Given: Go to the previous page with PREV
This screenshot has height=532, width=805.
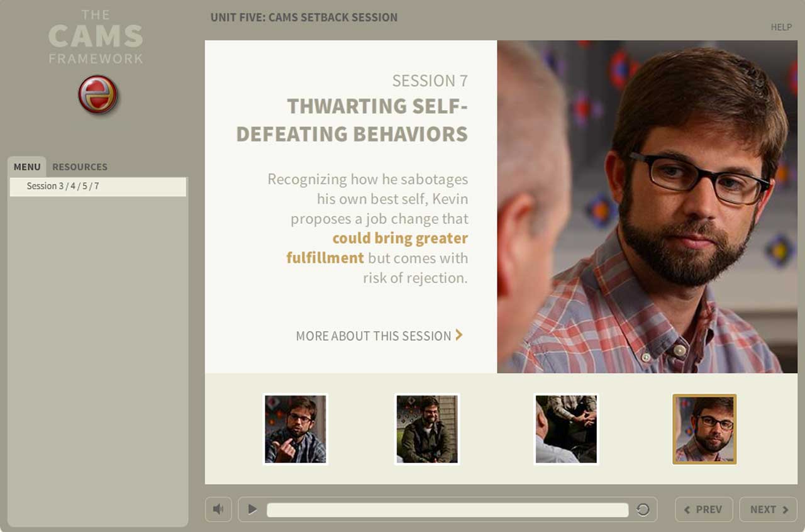Looking at the screenshot, I should tap(704, 509).
